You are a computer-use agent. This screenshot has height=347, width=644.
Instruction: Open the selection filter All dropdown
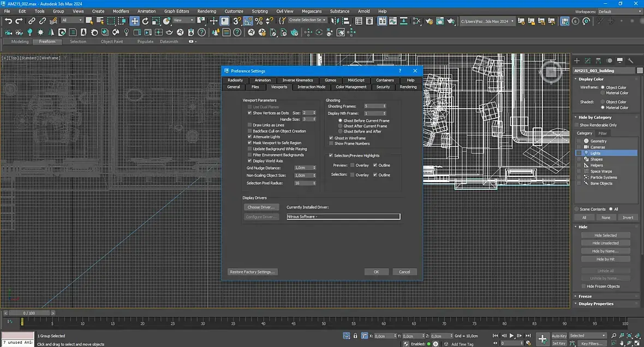click(x=72, y=20)
